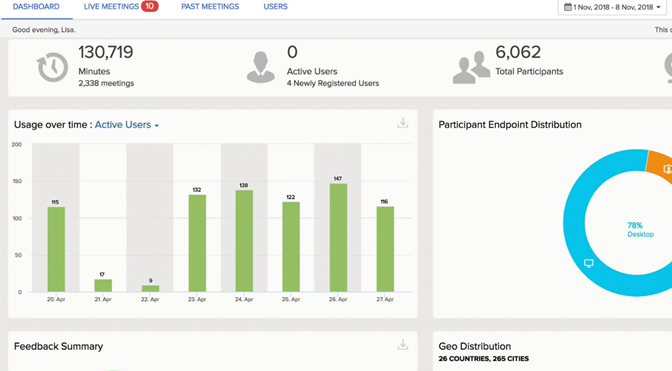Click the clock icon beside Minutes

(x=52, y=67)
